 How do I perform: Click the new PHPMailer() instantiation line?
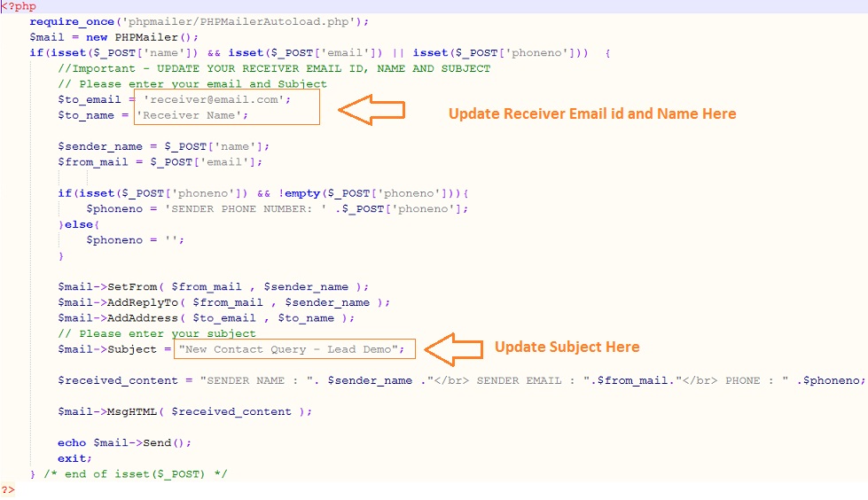click(x=115, y=37)
